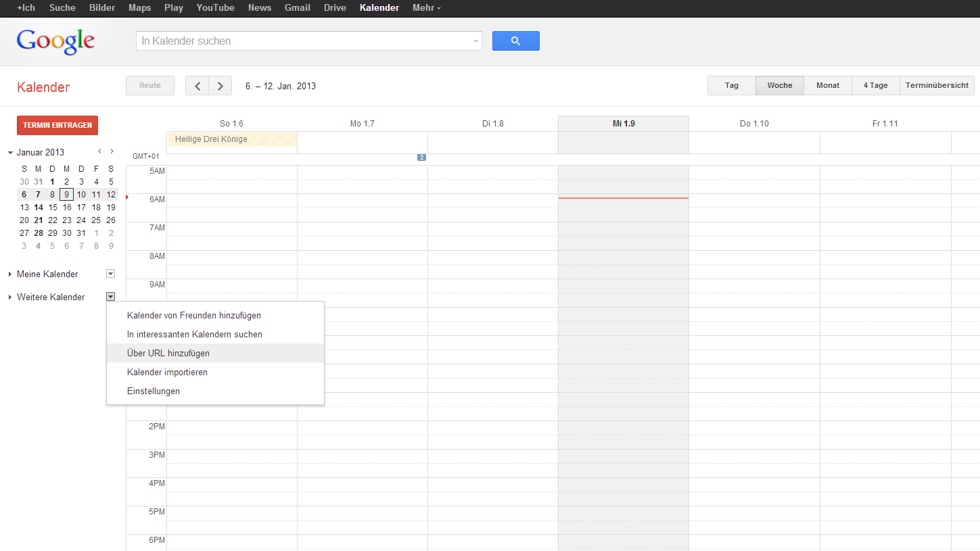Image resolution: width=980 pixels, height=551 pixels.
Task: Click the Google logo
Action: 55,41
